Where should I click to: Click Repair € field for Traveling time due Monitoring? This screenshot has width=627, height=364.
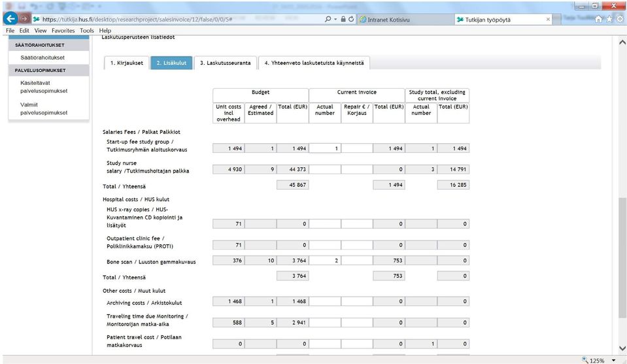click(x=357, y=322)
